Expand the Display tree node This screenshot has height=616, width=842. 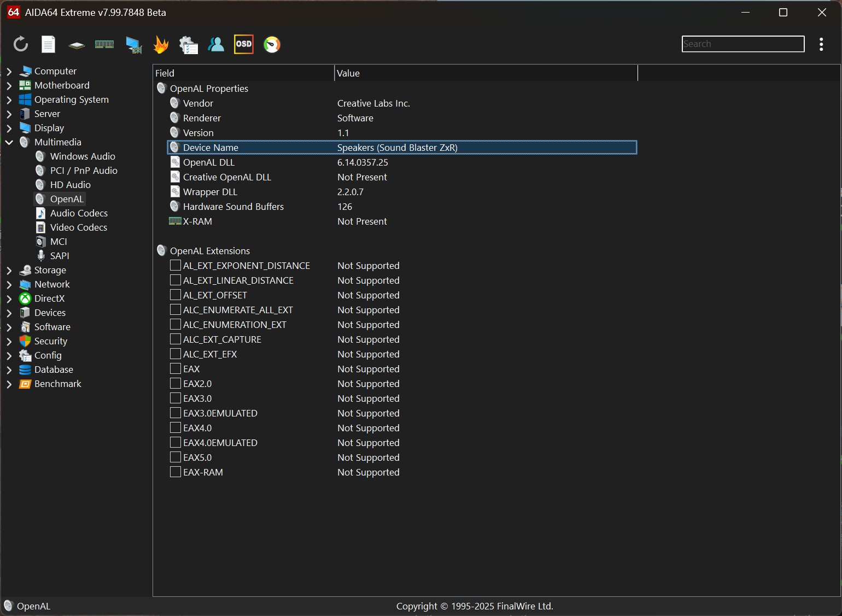[x=9, y=128]
